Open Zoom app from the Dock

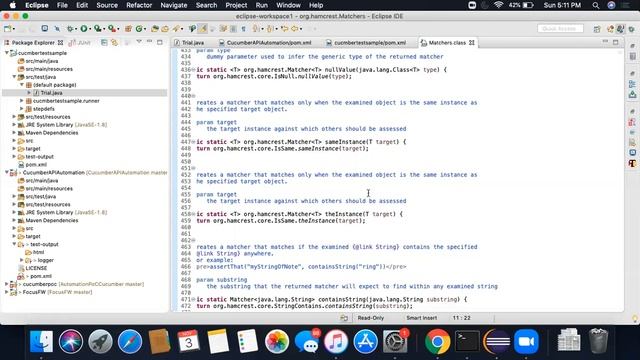click(x=526, y=341)
